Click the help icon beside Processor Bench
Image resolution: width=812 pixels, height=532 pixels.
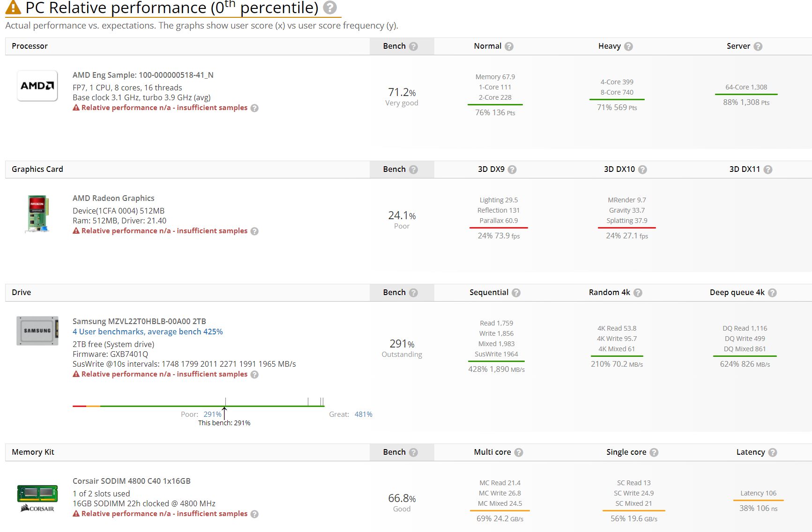click(413, 46)
